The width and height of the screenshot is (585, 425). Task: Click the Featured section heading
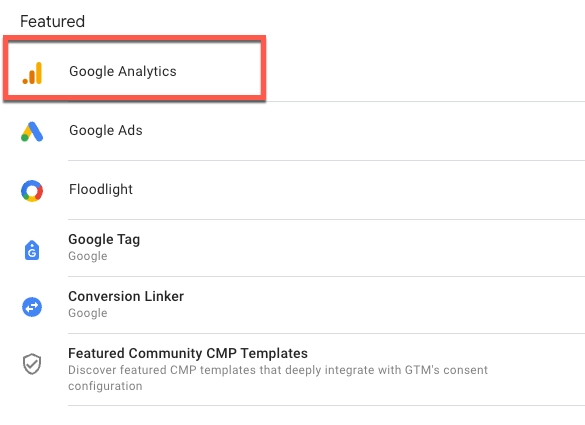point(52,21)
